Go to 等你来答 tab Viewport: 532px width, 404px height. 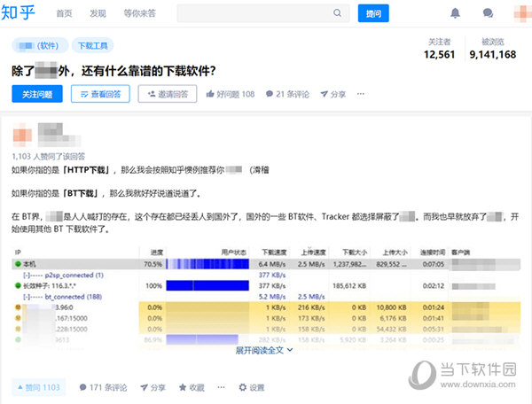tap(139, 13)
